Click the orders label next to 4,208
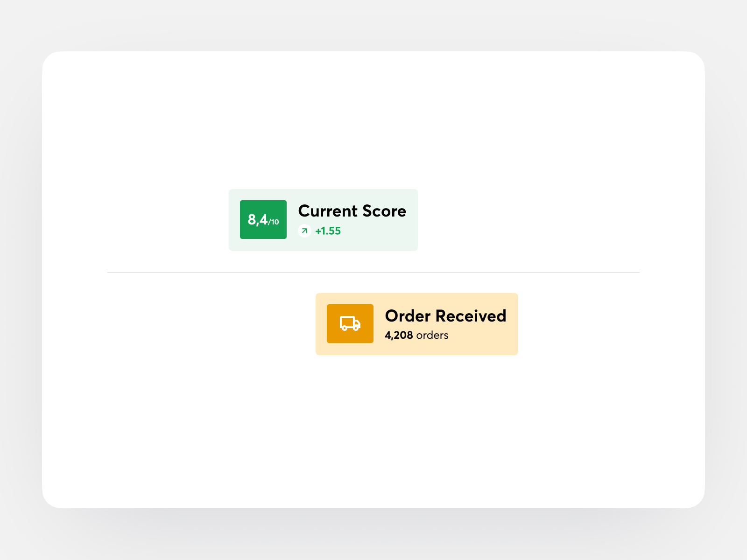The width and height of the screenshot is (747, 560). 432,335
